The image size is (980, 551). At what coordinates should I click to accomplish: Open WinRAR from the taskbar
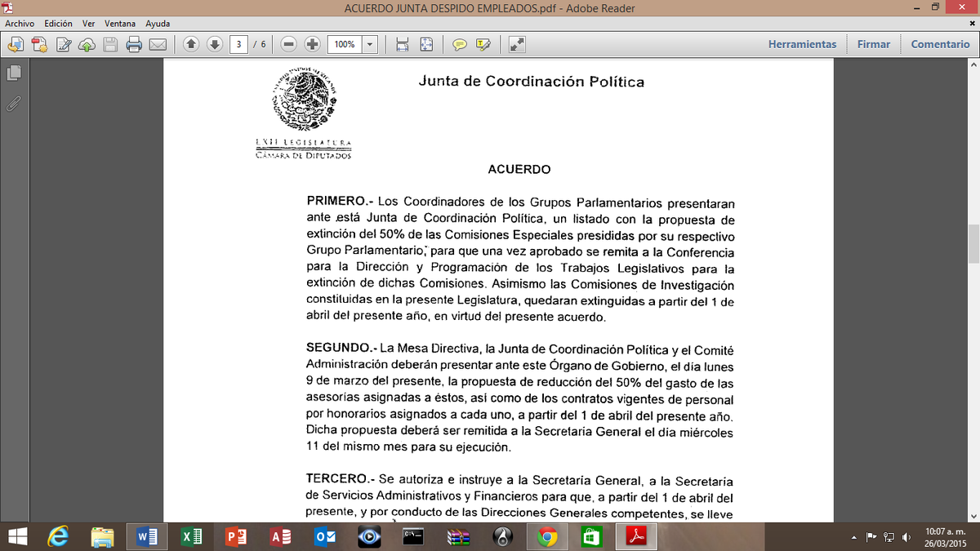tap(458, 537)
